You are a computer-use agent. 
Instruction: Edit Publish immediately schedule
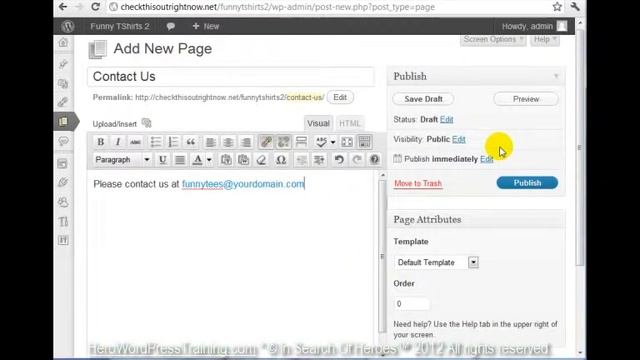pyautogui.click(x=487, y=159)
